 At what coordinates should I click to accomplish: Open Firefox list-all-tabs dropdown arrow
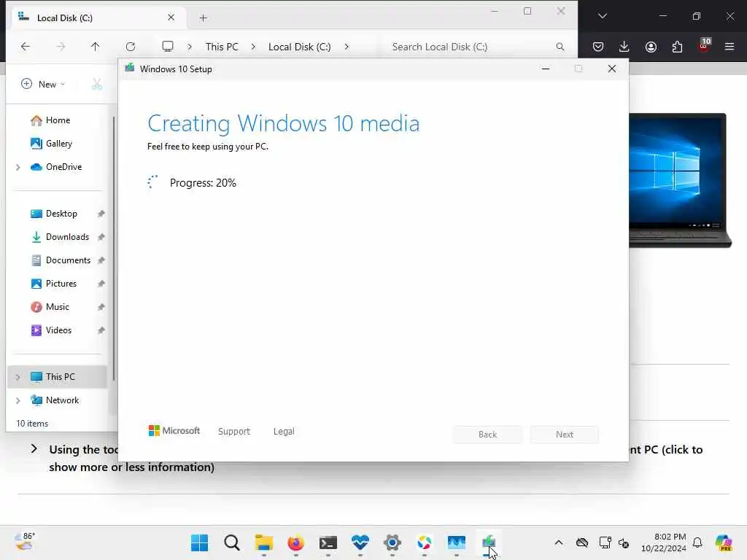pos(602,16)
